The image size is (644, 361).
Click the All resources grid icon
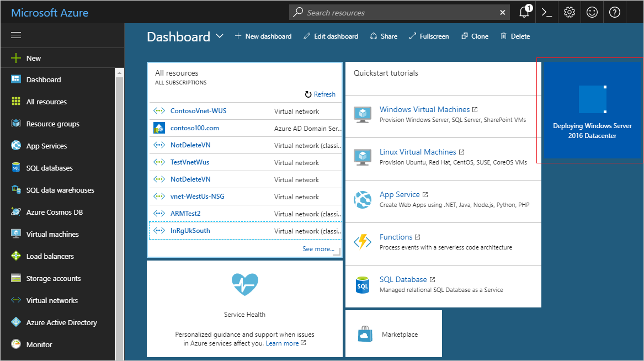pos(16,101)
